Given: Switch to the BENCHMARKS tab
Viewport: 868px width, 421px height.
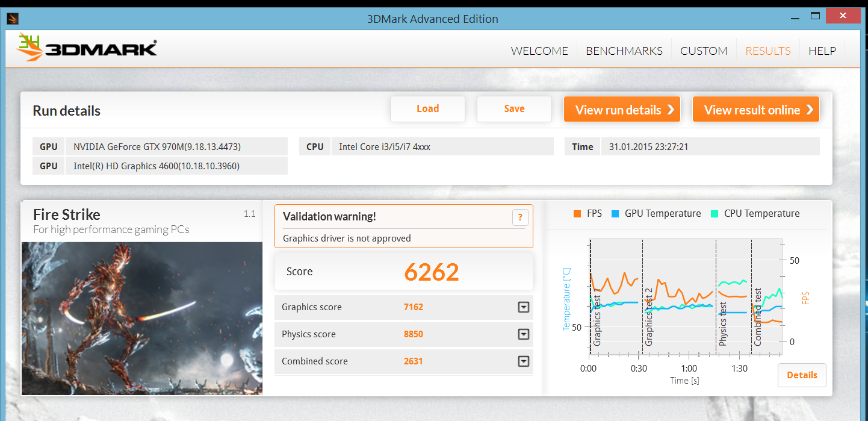Looking at the screenshot, I should 624,51.
